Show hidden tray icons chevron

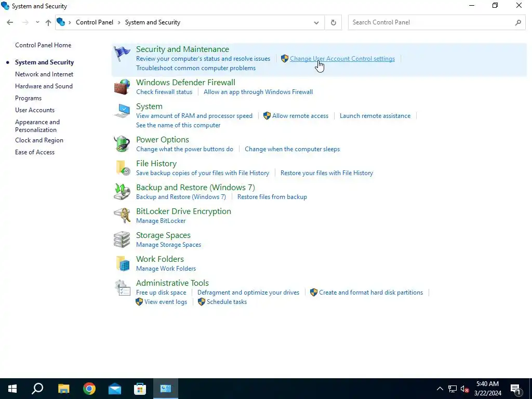[440, 389]
